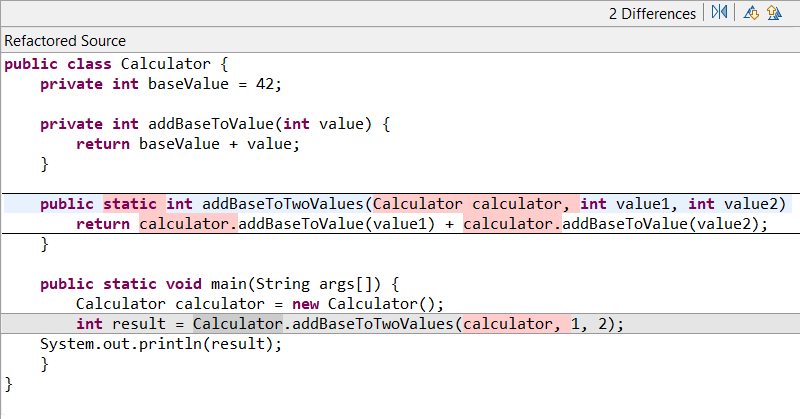Screen dimensions: 800x419
Task: Click 'int result' in the assignment line
Action: 121,324
